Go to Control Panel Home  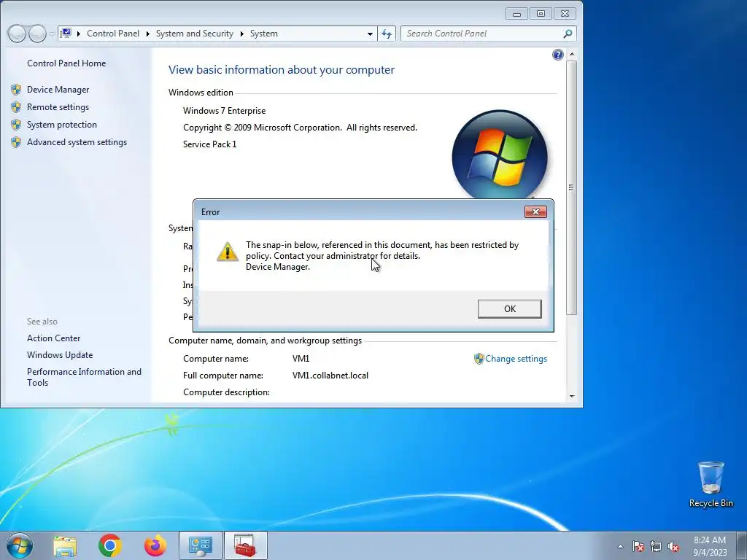(x=66, y=63)
